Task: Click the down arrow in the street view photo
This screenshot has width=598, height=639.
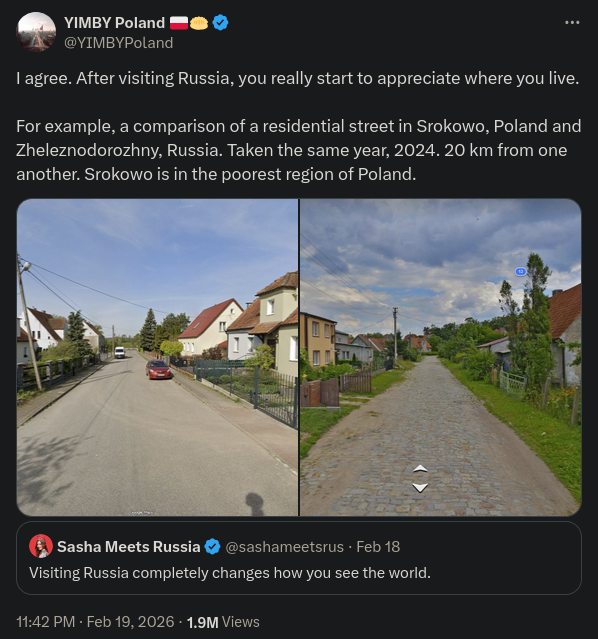Action: click(420, 487)
